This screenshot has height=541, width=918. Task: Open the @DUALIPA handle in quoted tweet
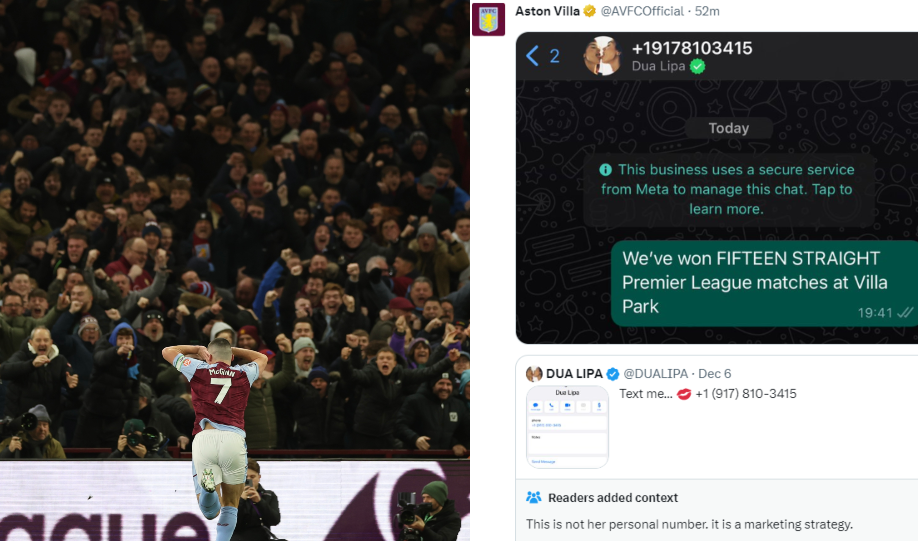(656, 374)
